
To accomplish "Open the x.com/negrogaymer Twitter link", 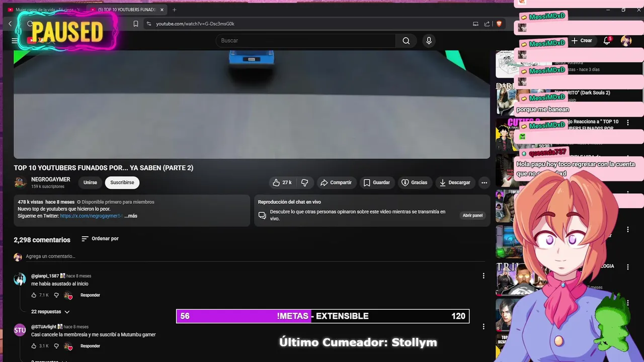I will [x=91, y=216].
